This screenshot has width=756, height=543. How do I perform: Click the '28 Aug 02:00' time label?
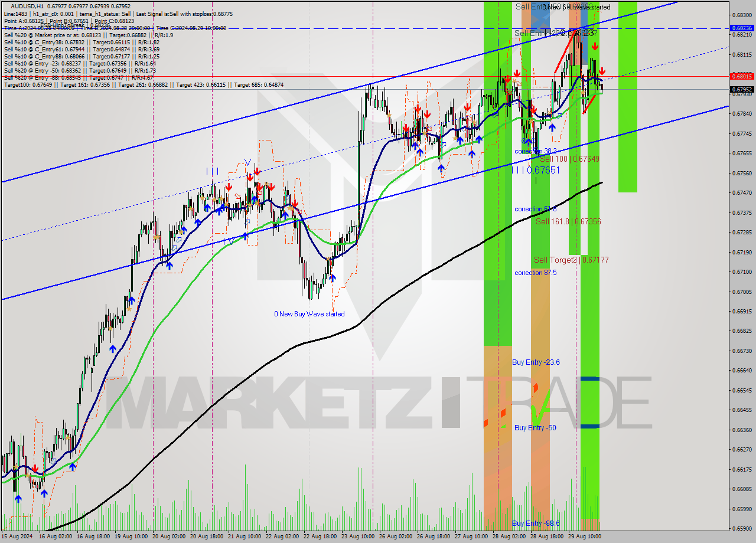(509, 537)
